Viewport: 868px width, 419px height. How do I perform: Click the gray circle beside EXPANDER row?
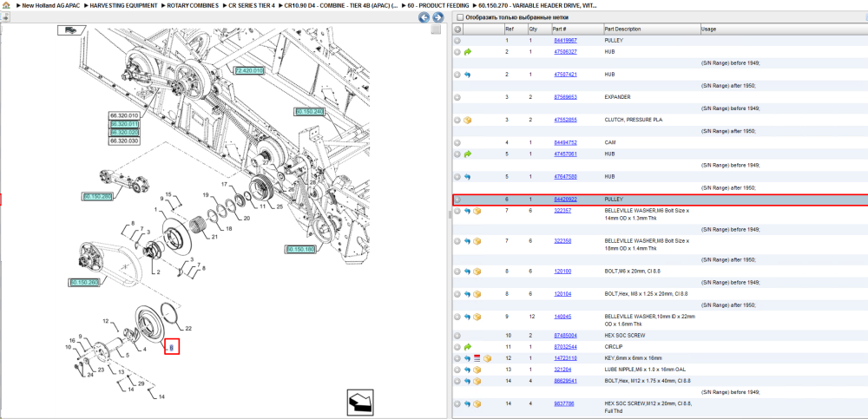[457, 97]
